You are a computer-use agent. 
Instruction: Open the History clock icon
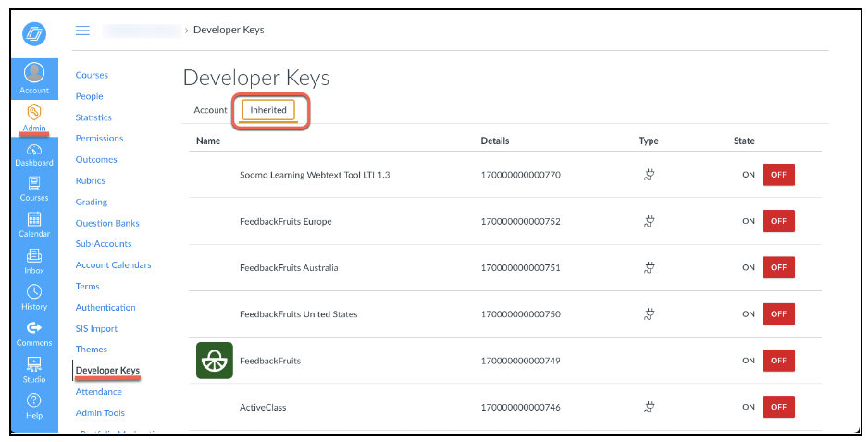[34, 292]
